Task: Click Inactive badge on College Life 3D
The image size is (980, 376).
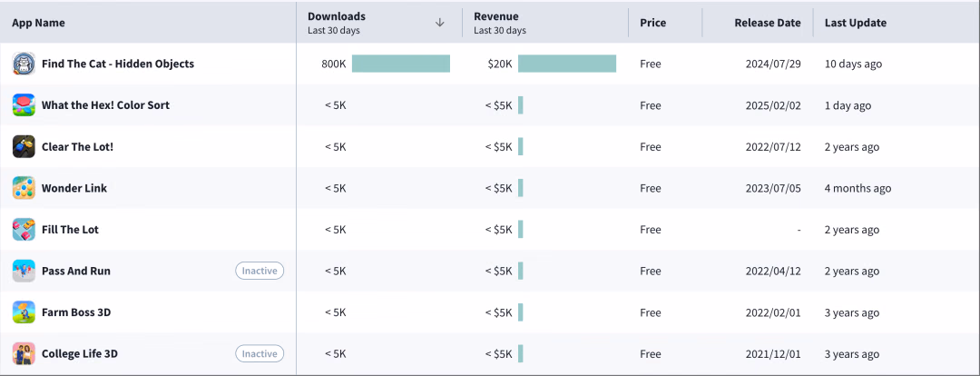Action: [x=260, y=353]
